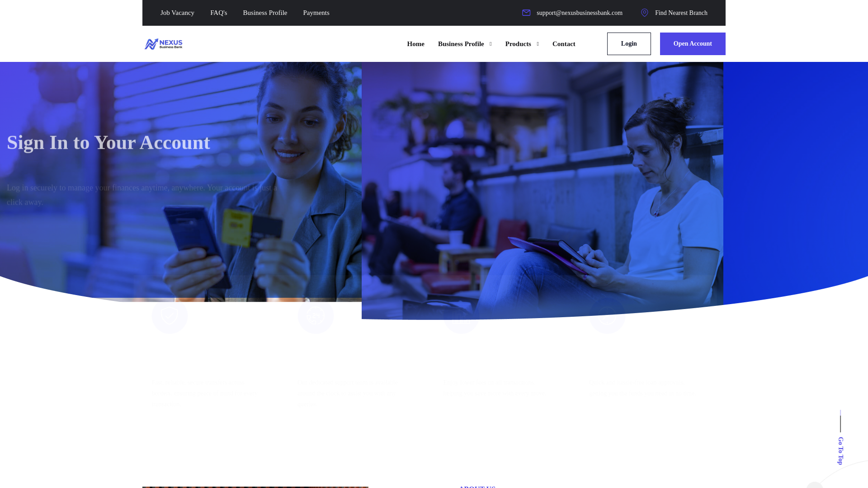The width and height of the screenshot is (868, 488).
Task: Click the shield check feature icon
Action: tap(170, 316)
